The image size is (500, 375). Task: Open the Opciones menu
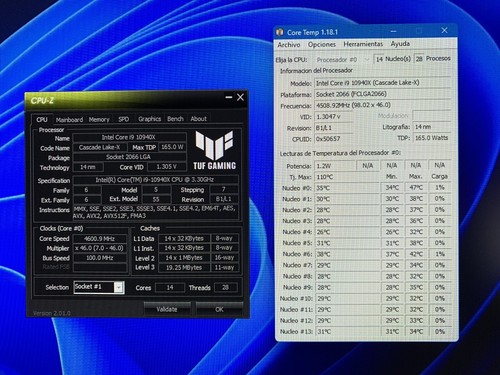322,44
